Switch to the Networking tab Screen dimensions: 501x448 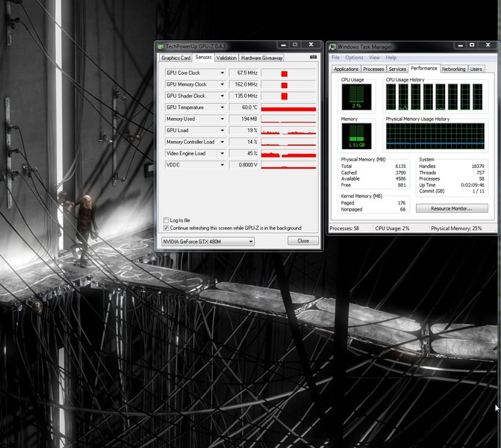(x=453, y=69)
